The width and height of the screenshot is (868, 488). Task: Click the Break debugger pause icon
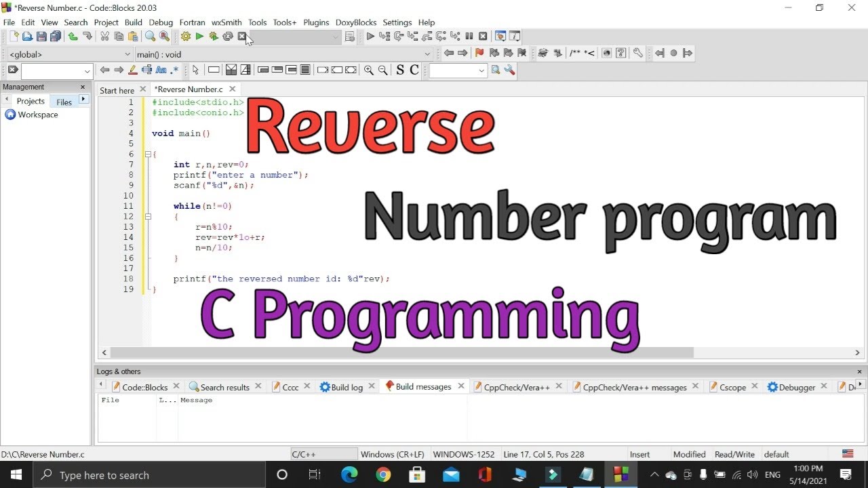pyautogui.click(x=469, y=37)
